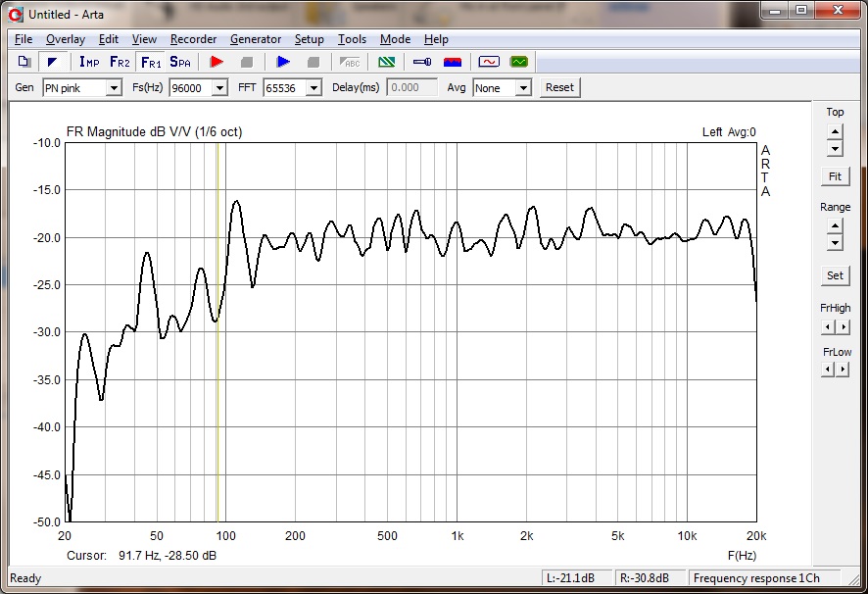The width and height of the screenshot is (868, 594).
Task: Click the red waveform display icon
Action: [489, 62]
